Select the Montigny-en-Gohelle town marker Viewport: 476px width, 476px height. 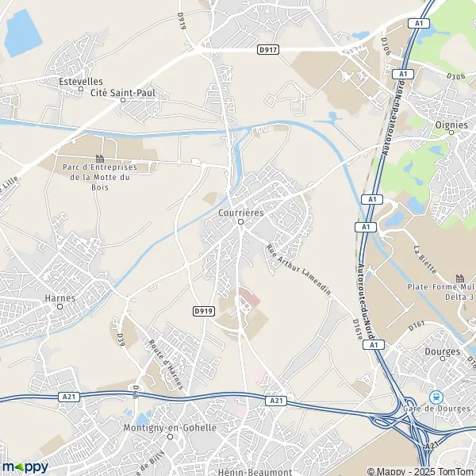click(171, 436)
